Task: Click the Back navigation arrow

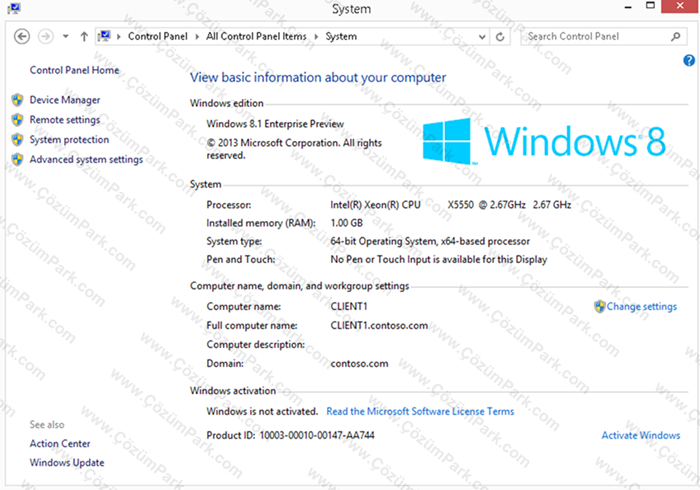Action: click(22, 36)
